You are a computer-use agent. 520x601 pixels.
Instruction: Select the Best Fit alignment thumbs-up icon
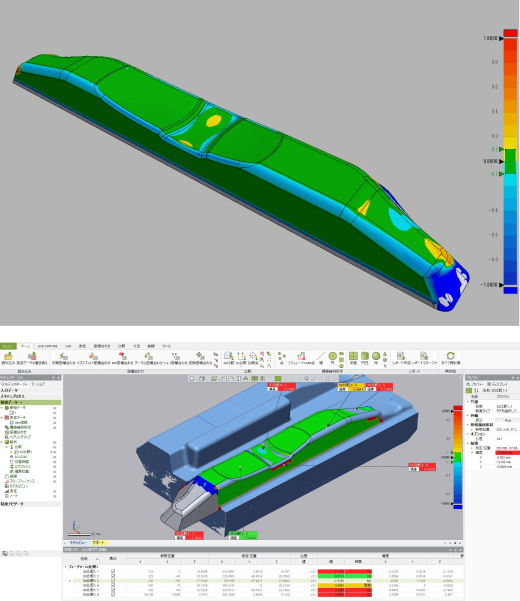point(92,356)
